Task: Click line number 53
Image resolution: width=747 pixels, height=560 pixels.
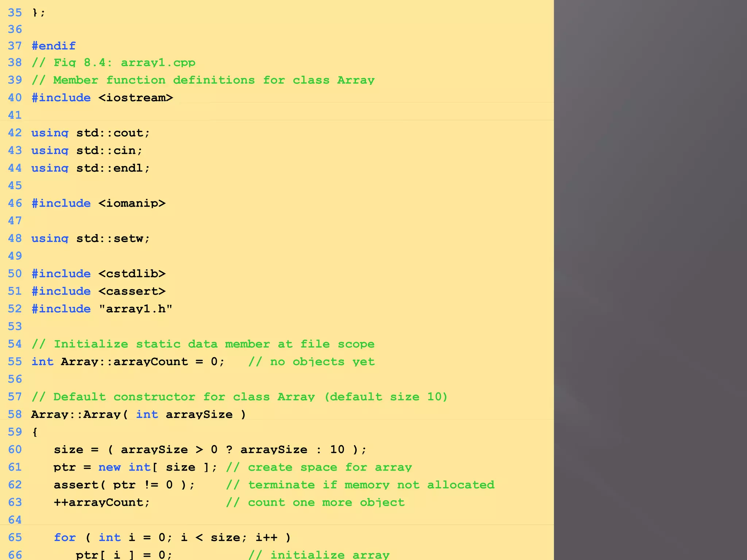Action: 15,326
